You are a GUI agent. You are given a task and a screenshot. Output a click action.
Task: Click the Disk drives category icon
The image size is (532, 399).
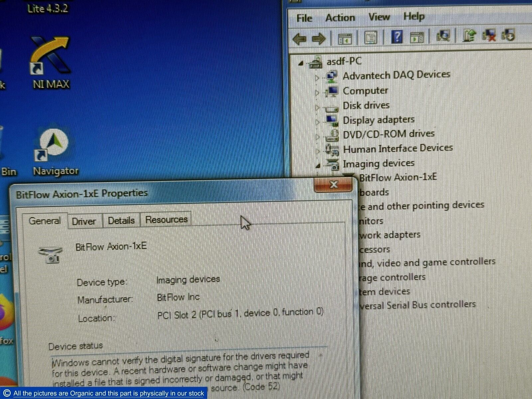pyautogui.click(x=332, y=108)
